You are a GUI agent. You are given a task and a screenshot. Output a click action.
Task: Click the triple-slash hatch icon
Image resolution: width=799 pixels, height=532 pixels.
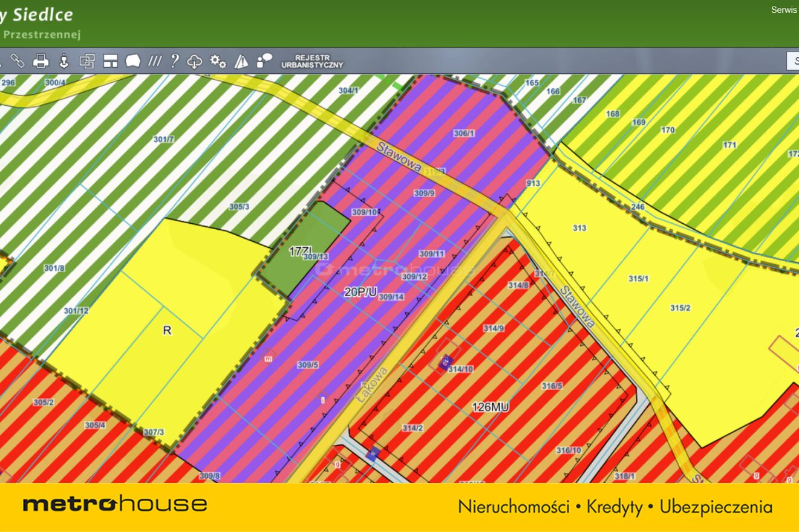coord(155,60)
